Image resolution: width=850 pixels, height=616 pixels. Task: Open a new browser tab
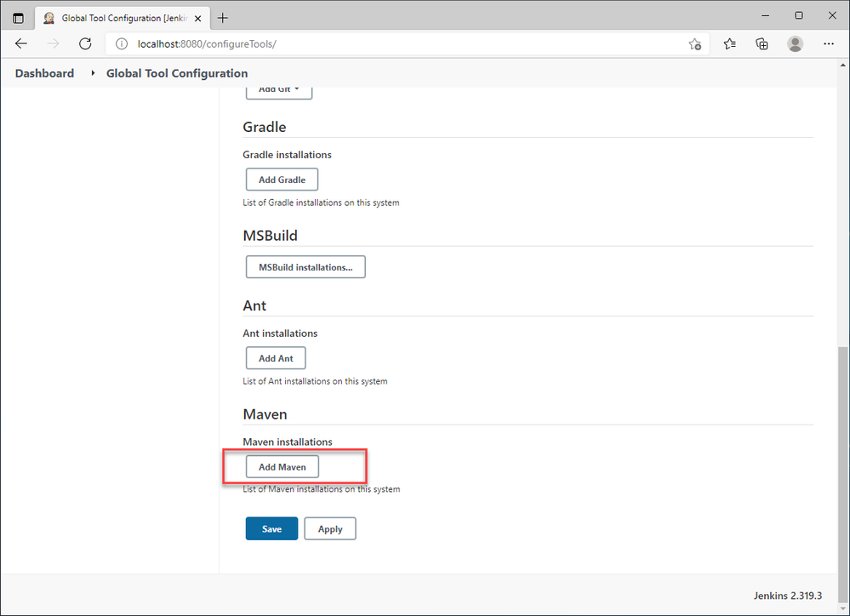(222, 18)
